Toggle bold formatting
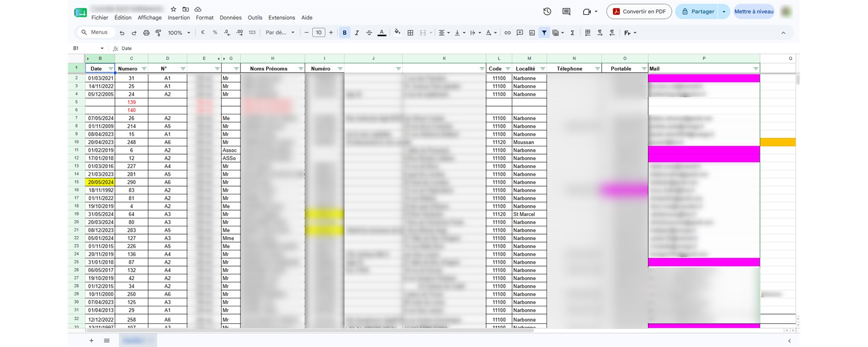This screenshot has height=347, width=868. coord(344,33)
